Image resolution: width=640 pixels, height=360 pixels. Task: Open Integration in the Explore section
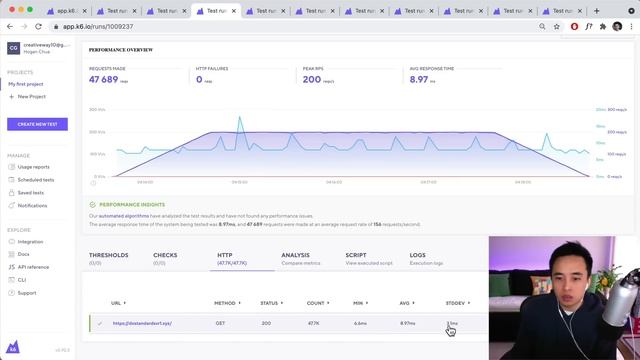click(30, 242)
